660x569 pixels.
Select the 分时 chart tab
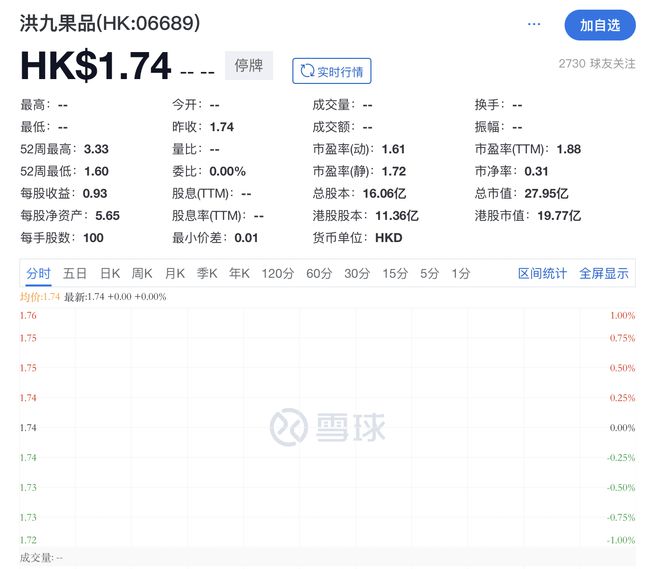click(38, 274)
